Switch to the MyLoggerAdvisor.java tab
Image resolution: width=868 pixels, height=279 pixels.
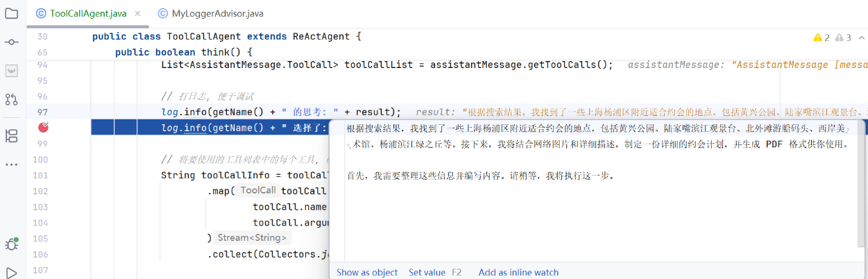pyautogui.click(x=210, y=13)
